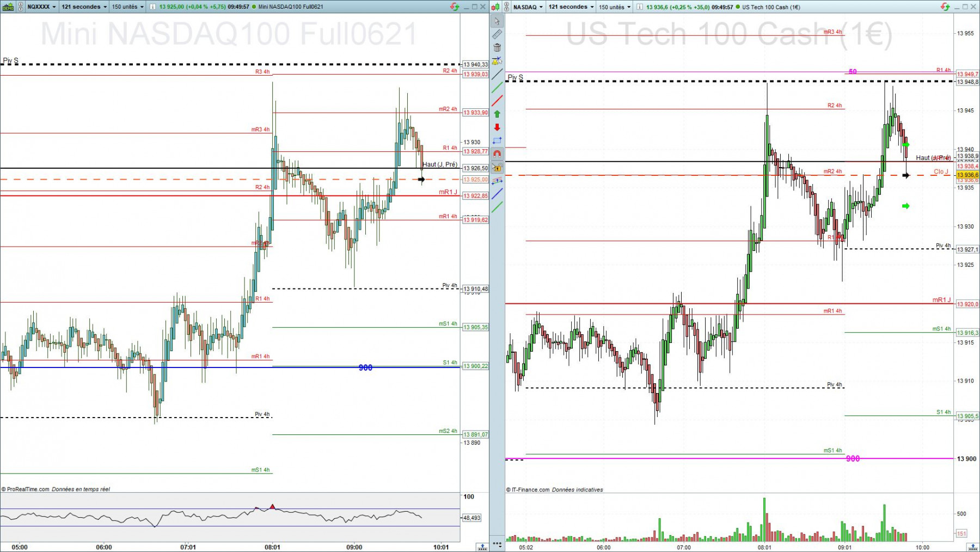Click the chain link icon in NASDAQ chart

click(x=507, y=7)
